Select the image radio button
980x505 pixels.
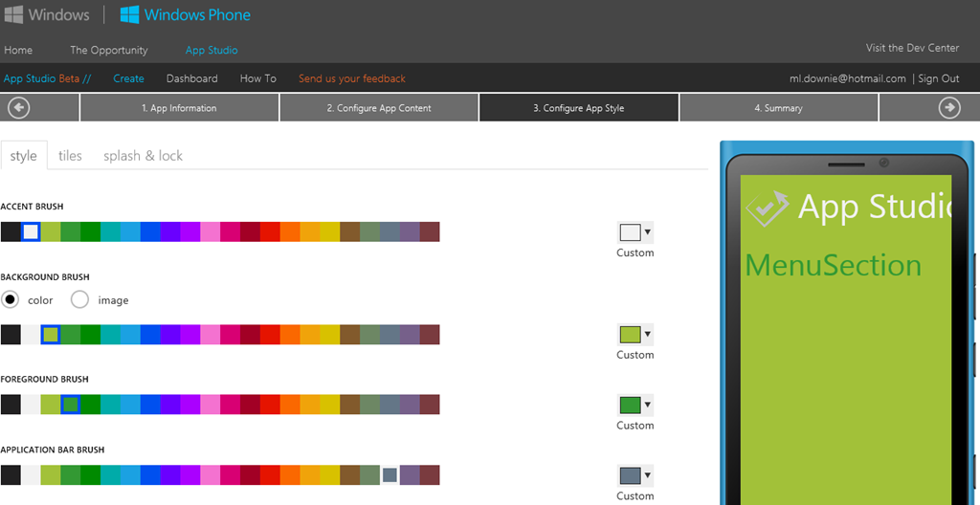(80, 300)
